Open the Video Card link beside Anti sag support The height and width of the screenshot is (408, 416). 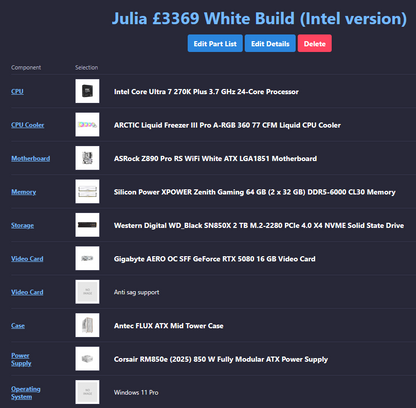(27, 292)
